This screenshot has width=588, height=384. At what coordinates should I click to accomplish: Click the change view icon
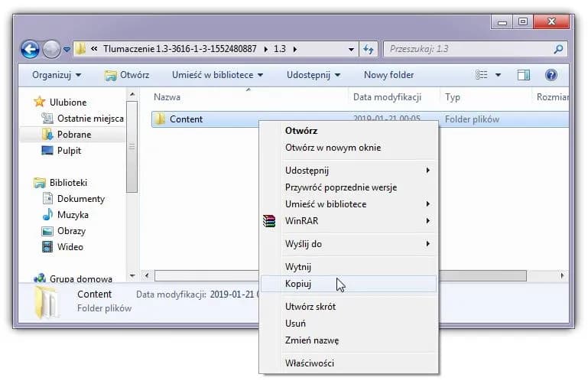coord(482,75)
